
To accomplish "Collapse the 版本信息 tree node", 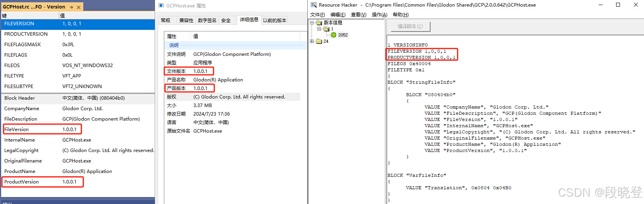I will [x=312, y=23].
